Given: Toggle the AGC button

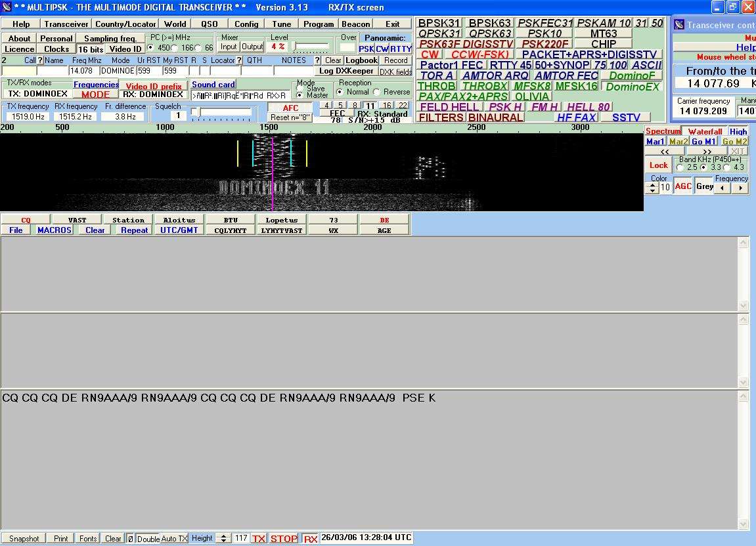Looking at the screenshot, I should [x=683, y=186].
